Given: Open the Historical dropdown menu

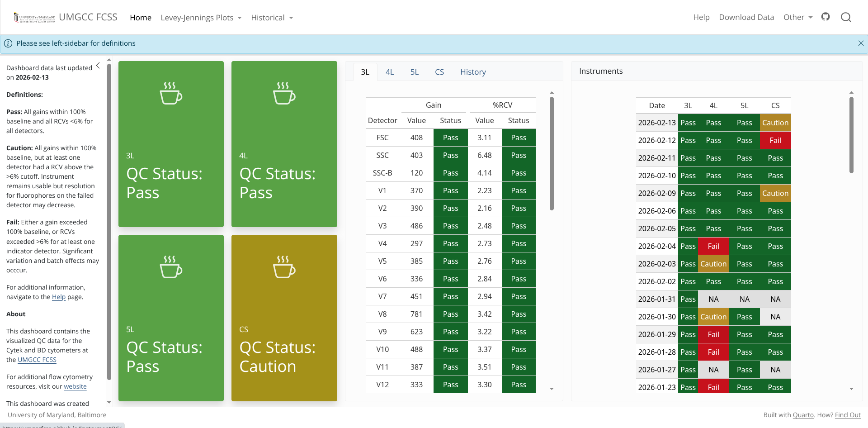Looking at the screenshot, I should (x=272, y=18).
